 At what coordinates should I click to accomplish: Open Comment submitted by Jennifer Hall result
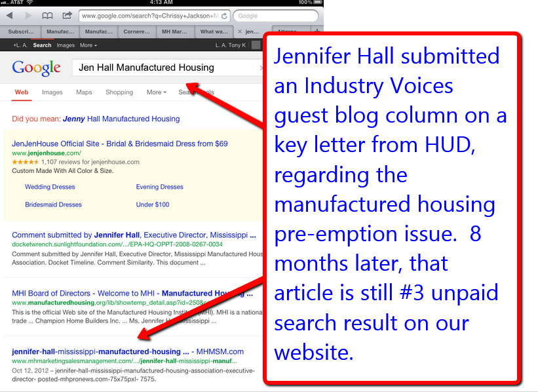click(x=134, y=235)
